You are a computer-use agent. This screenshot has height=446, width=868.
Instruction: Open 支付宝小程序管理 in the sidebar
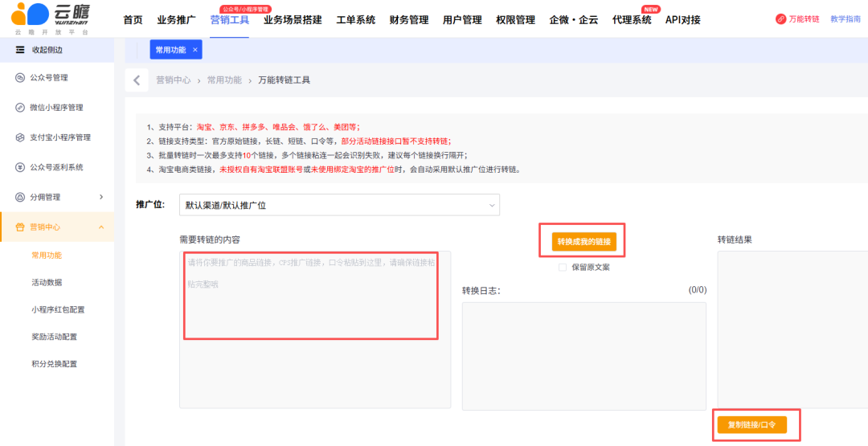pos(60,137)
